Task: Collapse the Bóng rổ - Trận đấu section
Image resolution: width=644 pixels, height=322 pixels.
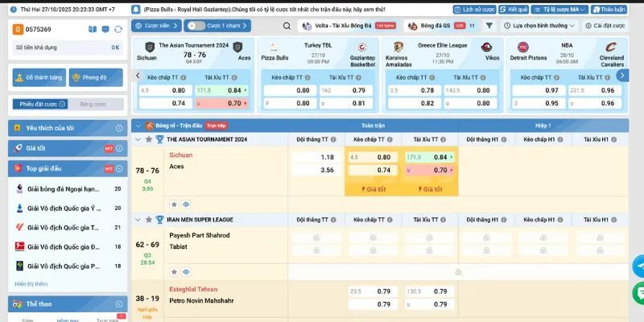Action: click(137, 126)
